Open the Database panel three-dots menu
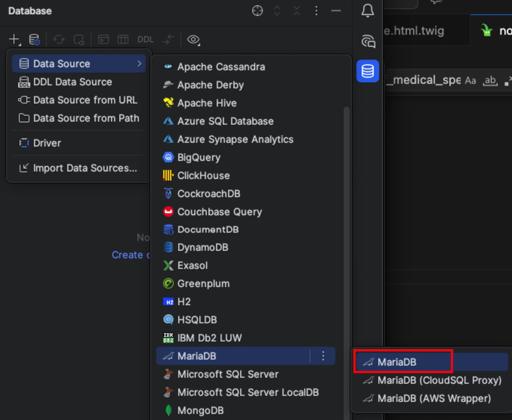This screenshot has width=512, height=420. 316,11
